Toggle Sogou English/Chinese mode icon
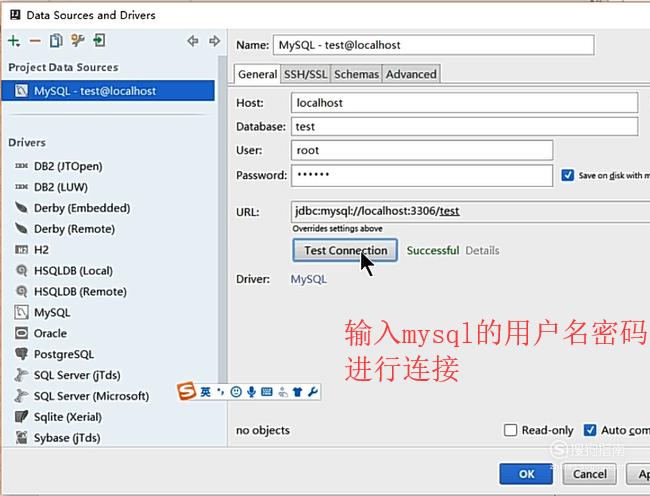This screenshot has height=496, width=650. [x=205, y=392]
